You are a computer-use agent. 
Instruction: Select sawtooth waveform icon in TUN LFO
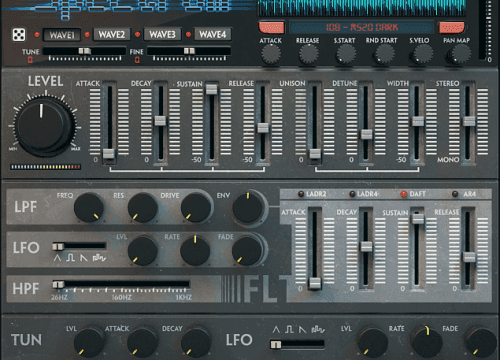click(302, 330)
